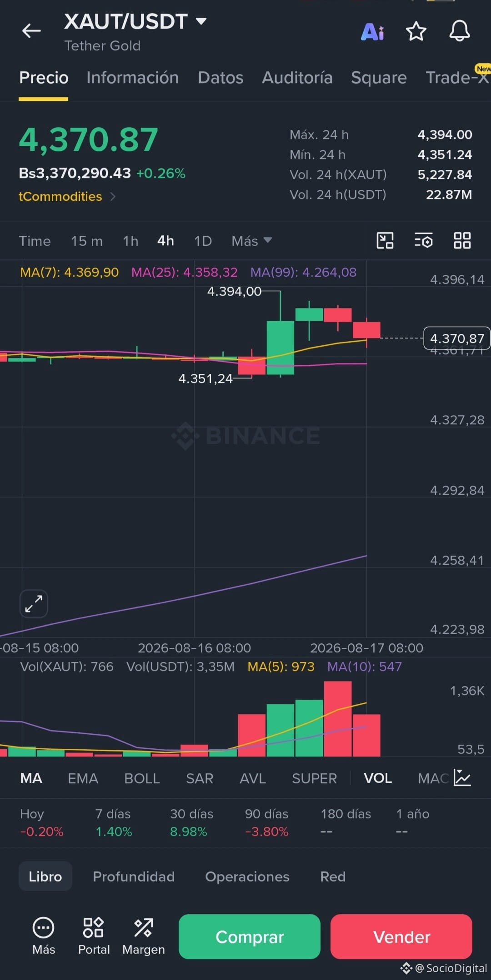Tap the red Vender button

coord(401,936)
